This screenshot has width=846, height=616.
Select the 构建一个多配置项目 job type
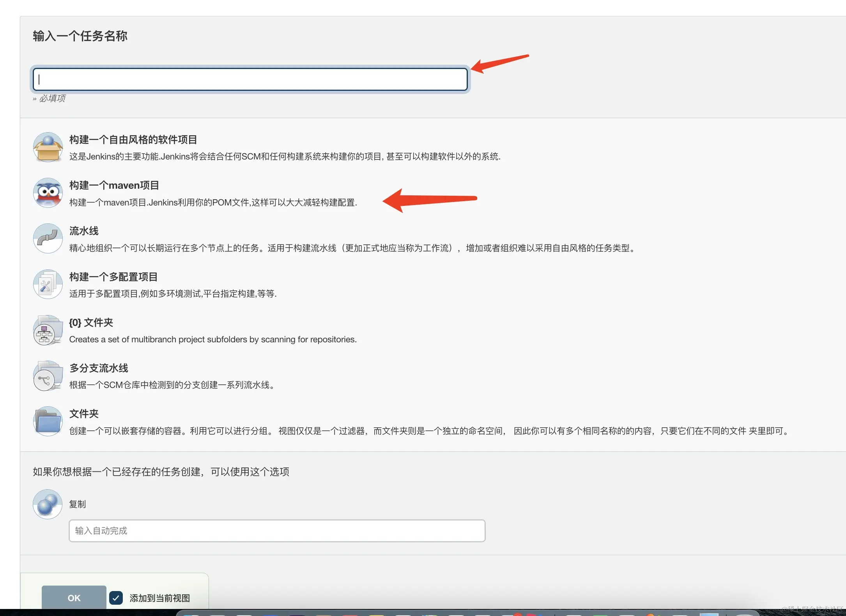113,277
